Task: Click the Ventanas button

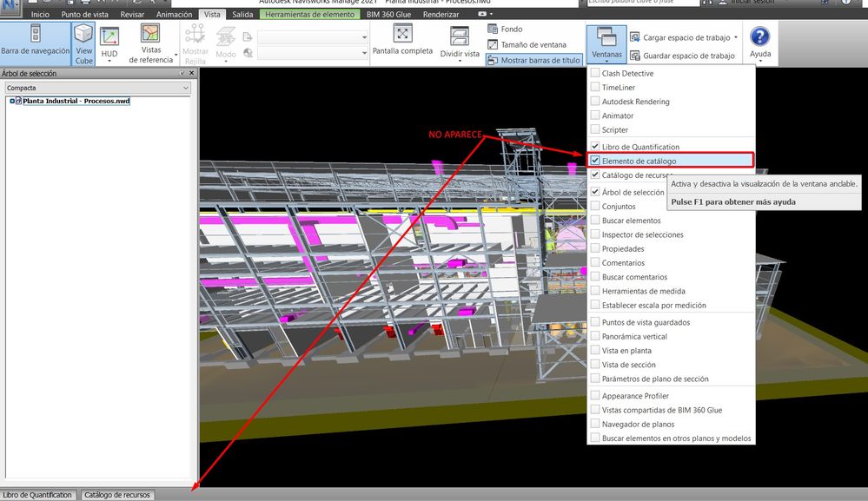Action: point(606,43)
